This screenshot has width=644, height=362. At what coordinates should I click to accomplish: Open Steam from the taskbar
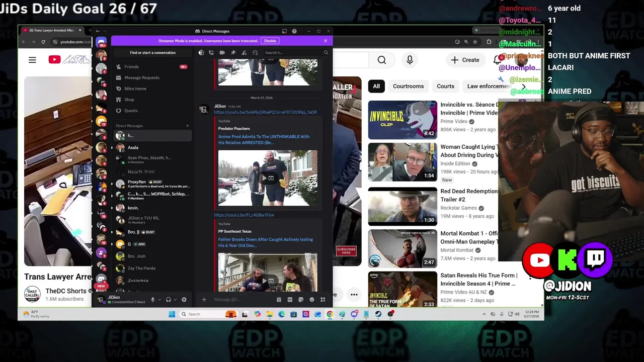(x=378, y=314)
